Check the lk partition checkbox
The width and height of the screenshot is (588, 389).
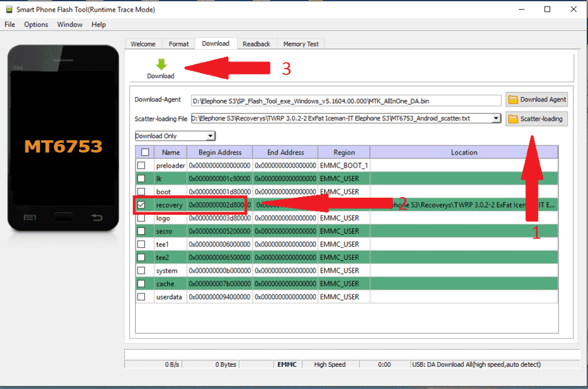tap(141, 178)
